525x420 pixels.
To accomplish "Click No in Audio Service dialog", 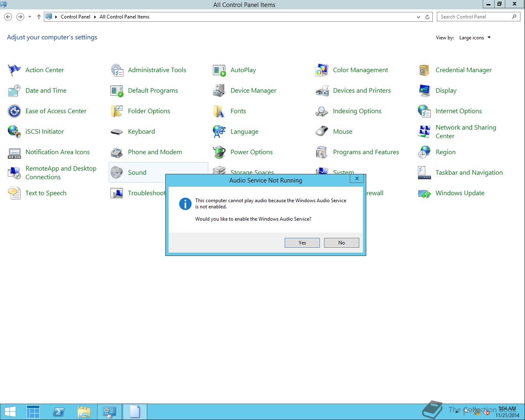I will (342, 243).
